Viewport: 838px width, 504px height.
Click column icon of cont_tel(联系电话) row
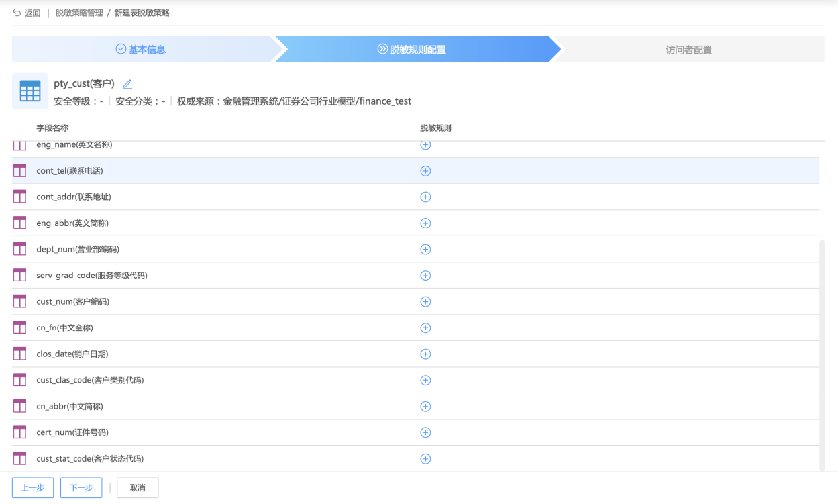[20, 171]
